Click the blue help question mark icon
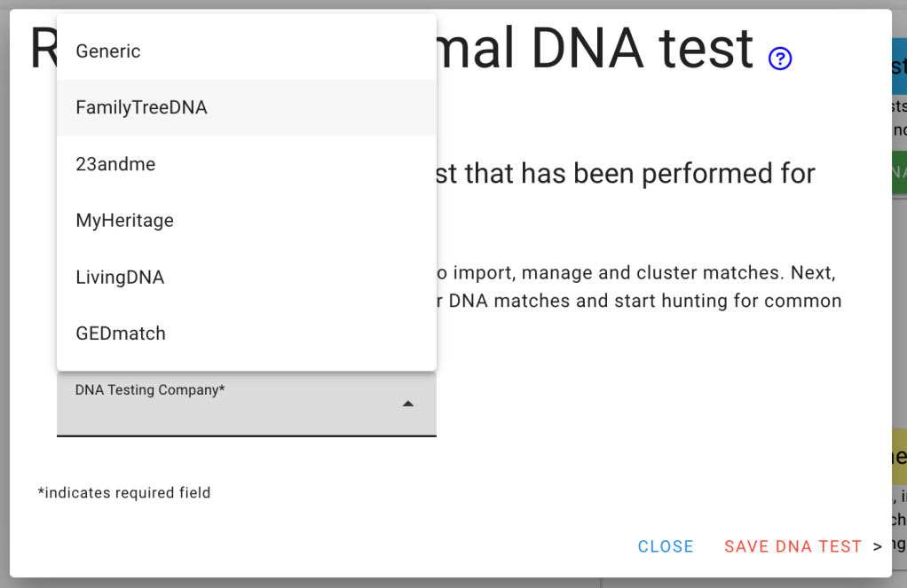 click(x=780, y=59)
